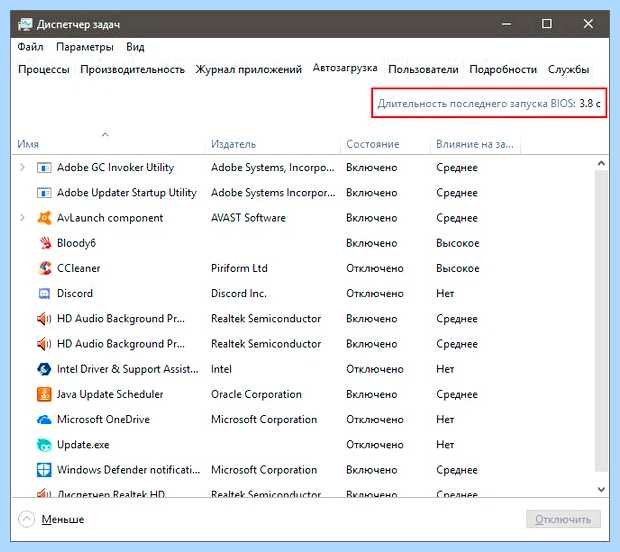Switch to the Пользователи tab
The image size is (620, 552).
pyautogui.click(x=423, y=70)
